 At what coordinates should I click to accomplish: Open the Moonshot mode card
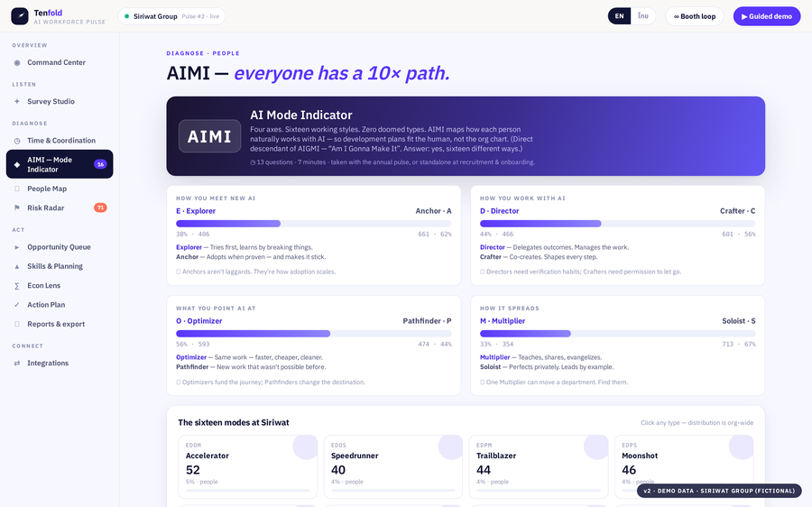[x=684, y=466]
